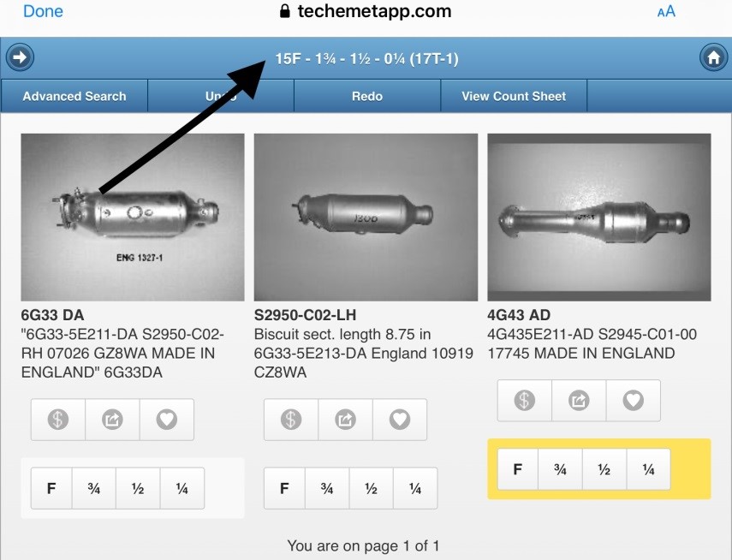Favorite the 6G33 DA converter with the heart
732x560 pixels.
[x=167, y=420]
